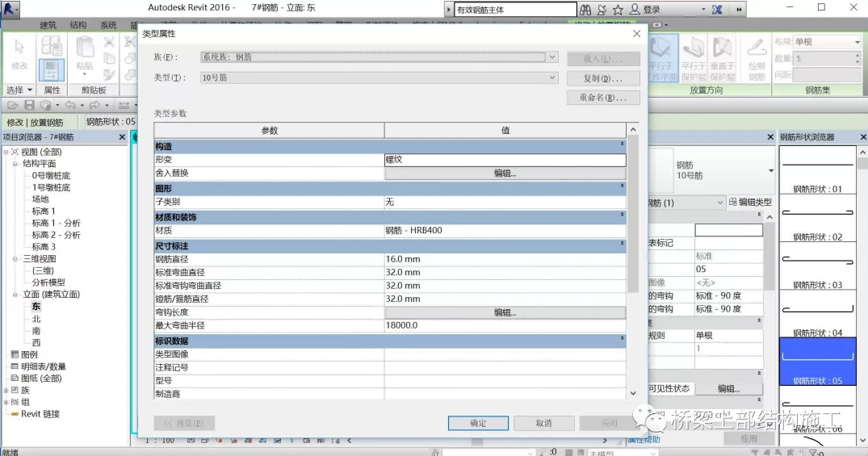
Task: Open the 布局 dropdown set to 单根
Action: coord(858,42)
